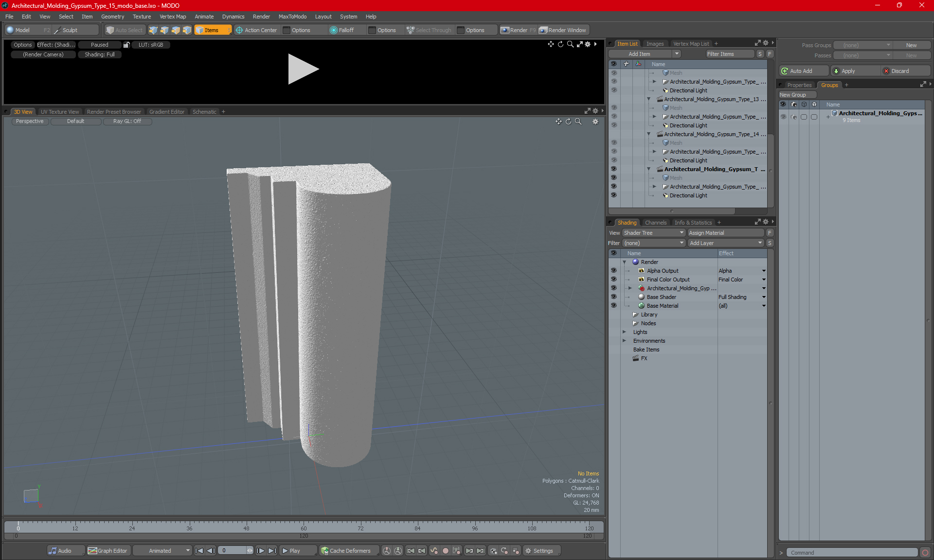Click the Render F9 button
The image size is (934, 560).
tap(518, 30)
